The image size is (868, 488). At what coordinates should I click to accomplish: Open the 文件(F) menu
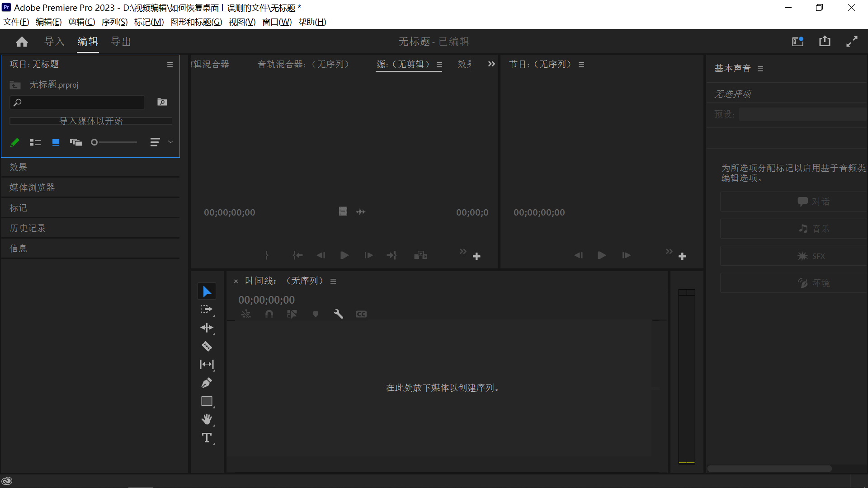pos(16,22)
